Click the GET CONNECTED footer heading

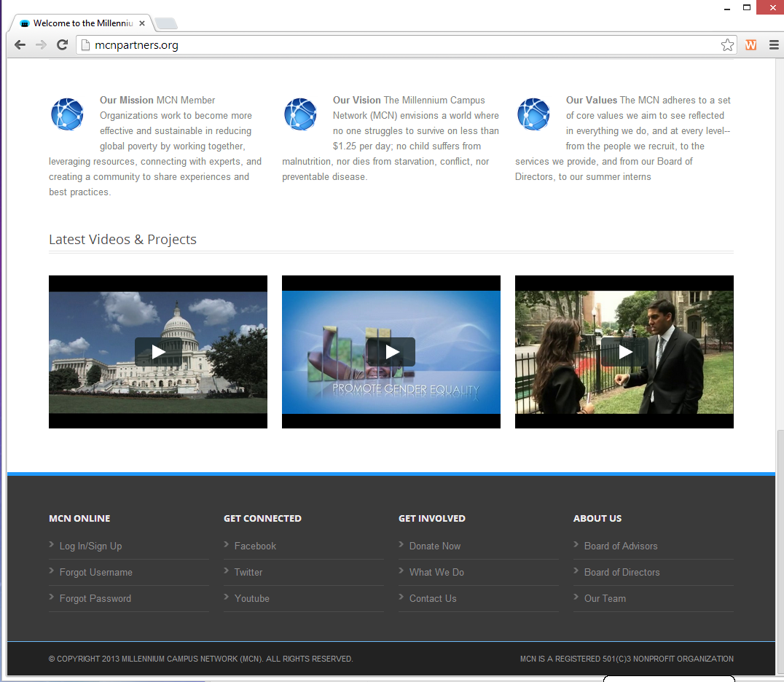(262, 519)
